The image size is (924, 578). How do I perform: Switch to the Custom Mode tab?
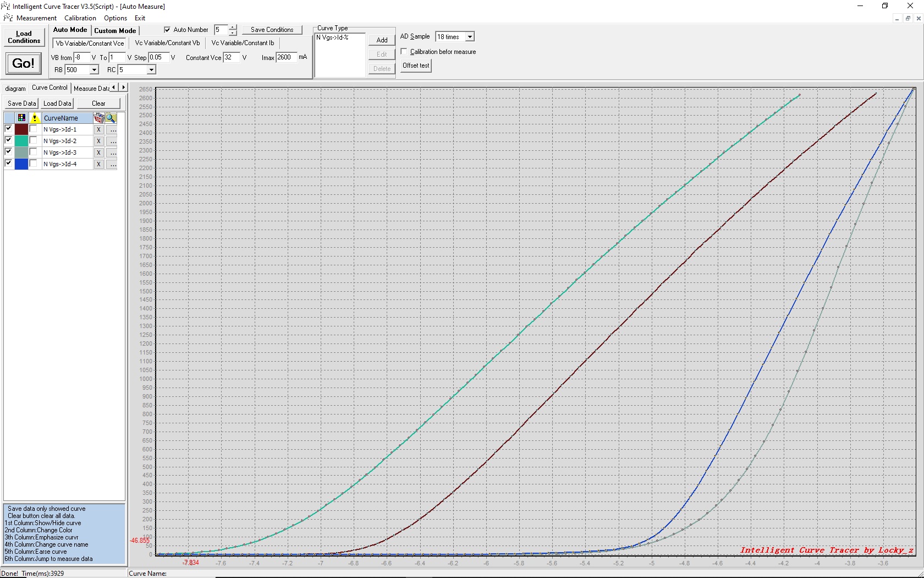pyautogui.click(x=115, y=31)
